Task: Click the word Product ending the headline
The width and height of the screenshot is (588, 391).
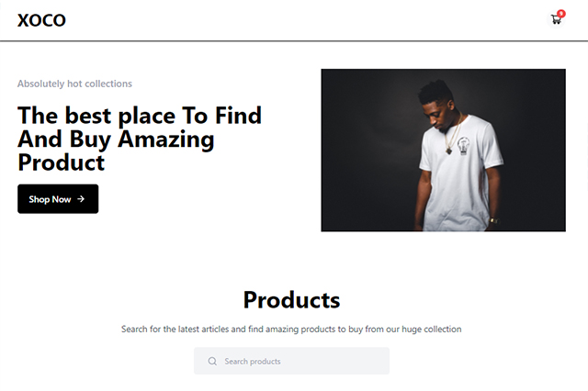Action: coord(61,162)
